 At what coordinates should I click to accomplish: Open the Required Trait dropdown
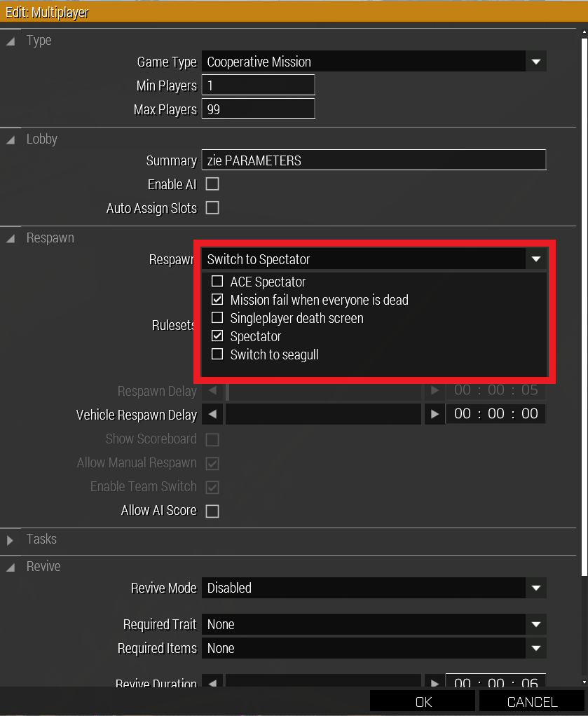click(374, 624)
